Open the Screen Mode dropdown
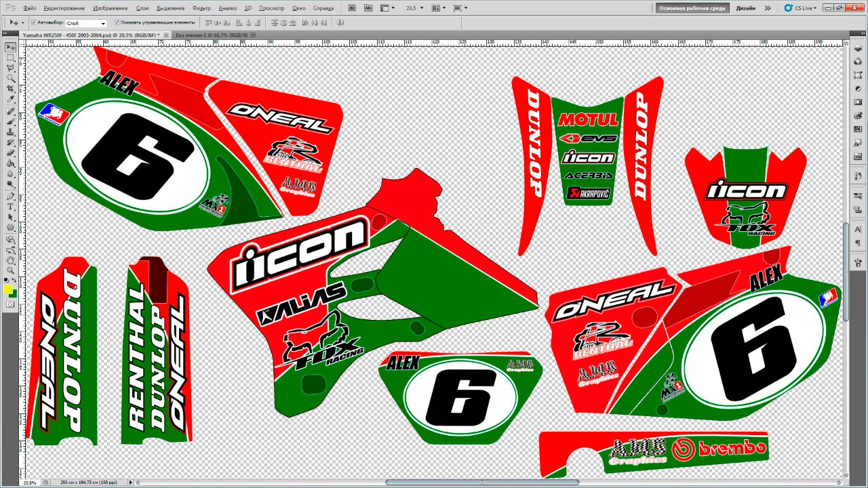 coord(460,8)
